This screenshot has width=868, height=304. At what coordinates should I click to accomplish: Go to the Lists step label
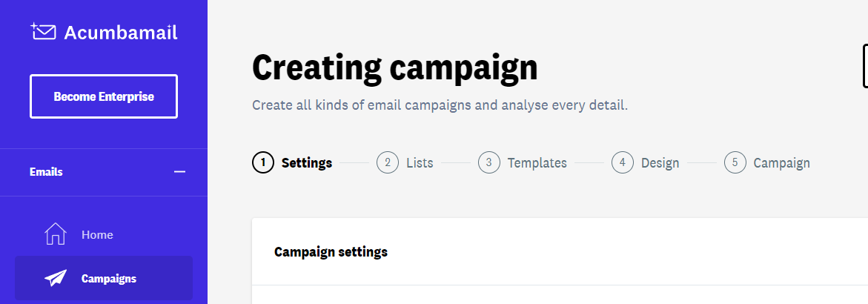point(420,163)
